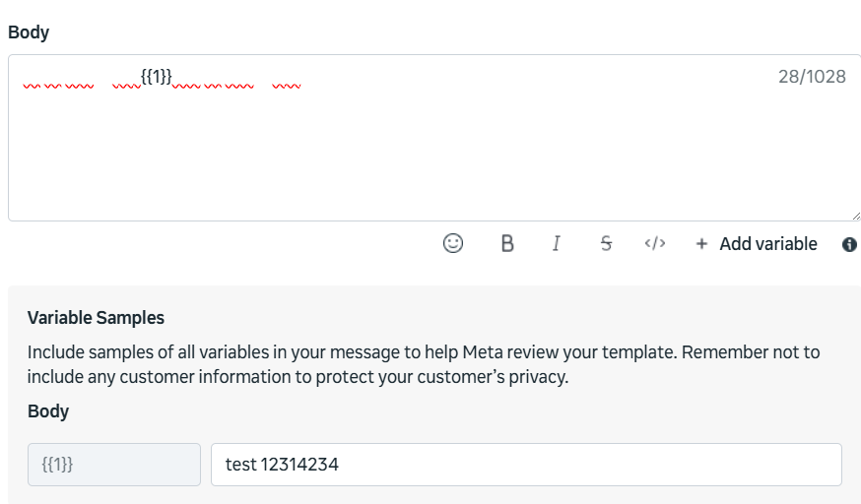The height and width of the screenshot is (504, 861).
Task: Toggle bold formatting in body toolbar
Action: [x=507, y=244]
